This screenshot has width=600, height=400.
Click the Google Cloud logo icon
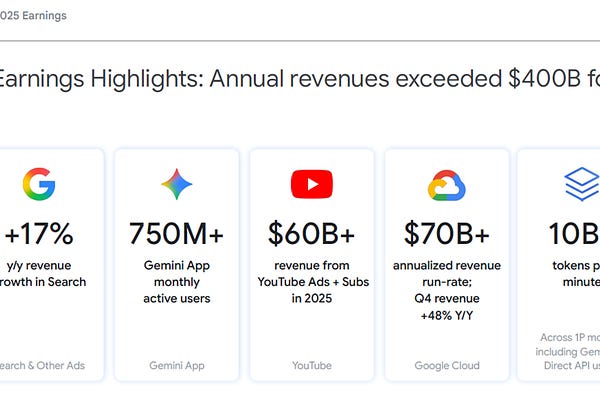click(x=447, y=186)
